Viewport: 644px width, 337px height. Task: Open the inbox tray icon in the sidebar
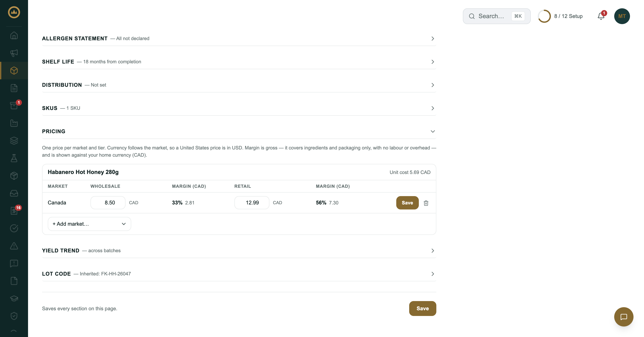tap(14, 193)
